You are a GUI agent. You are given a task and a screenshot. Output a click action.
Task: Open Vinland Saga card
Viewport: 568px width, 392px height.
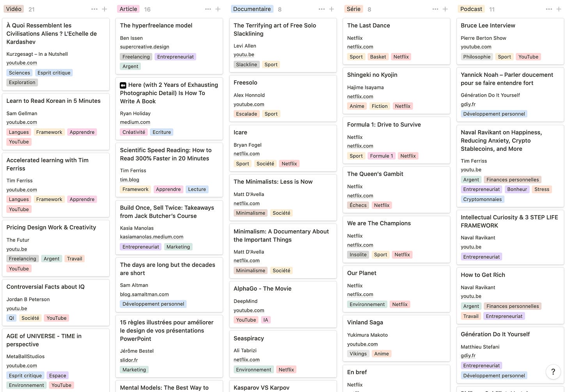tap(396, 338)
